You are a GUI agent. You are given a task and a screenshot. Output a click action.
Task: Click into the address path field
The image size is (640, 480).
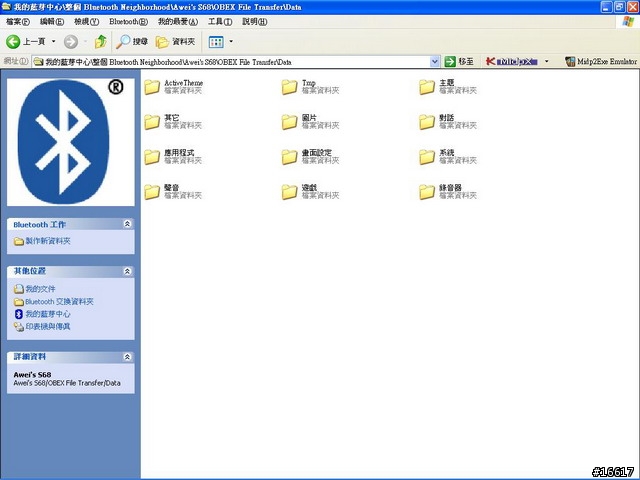click(231, 62)
